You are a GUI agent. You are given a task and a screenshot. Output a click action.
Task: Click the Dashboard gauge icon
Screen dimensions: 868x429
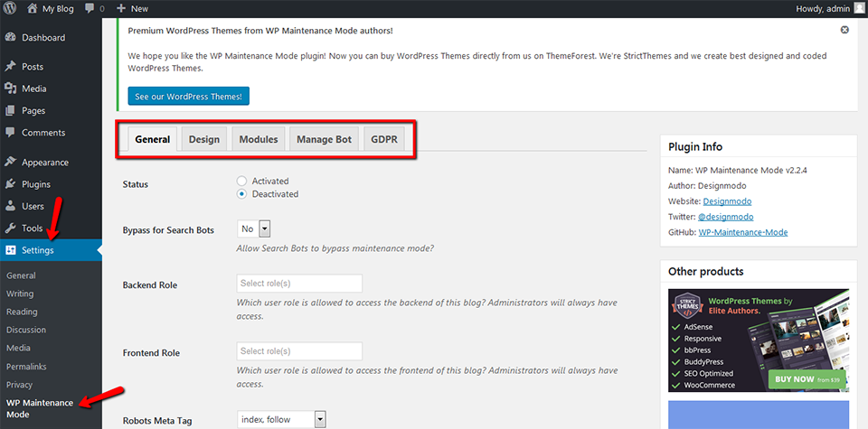[10, 38]
